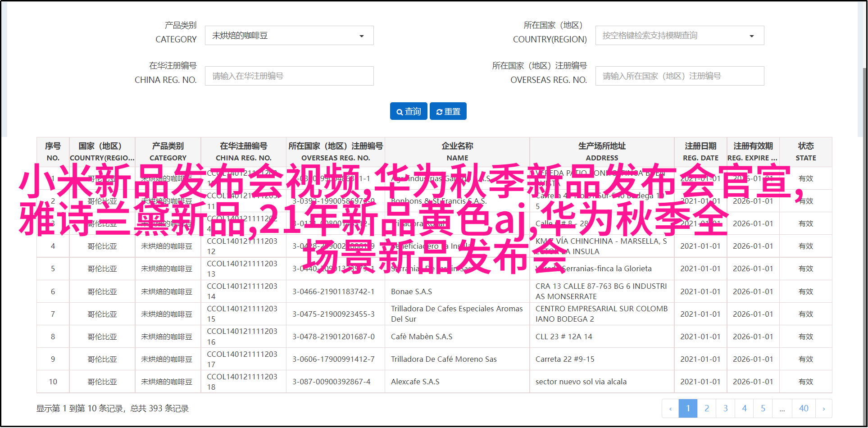This screenshot has width=868, height=428.
Task: Select pagination page 1
Action: [688, 409]
